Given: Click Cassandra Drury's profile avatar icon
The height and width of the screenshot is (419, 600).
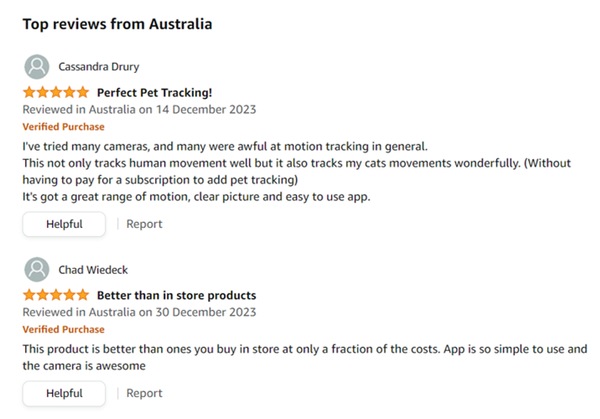Looking at the screenshot, I should click(x=37, y=67).
